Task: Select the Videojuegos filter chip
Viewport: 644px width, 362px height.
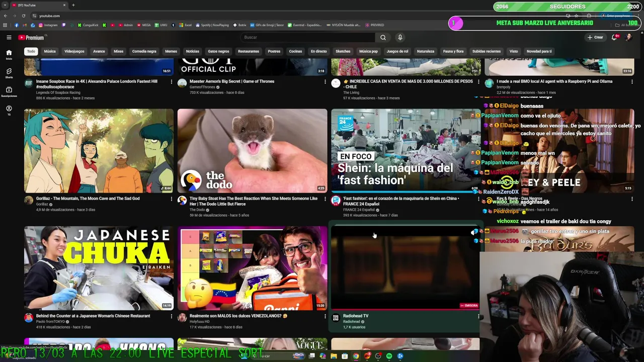Action: click(x=74, y=51)
